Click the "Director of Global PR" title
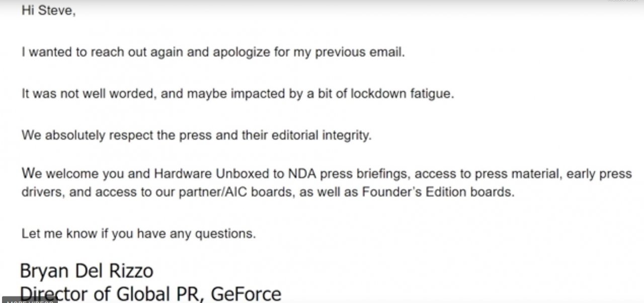The height and width of the screenshot is (303, 644). coord(112,293)
